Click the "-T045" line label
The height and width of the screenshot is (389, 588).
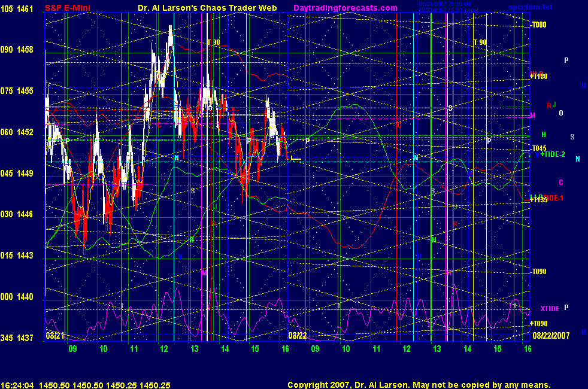pos(539,148)
